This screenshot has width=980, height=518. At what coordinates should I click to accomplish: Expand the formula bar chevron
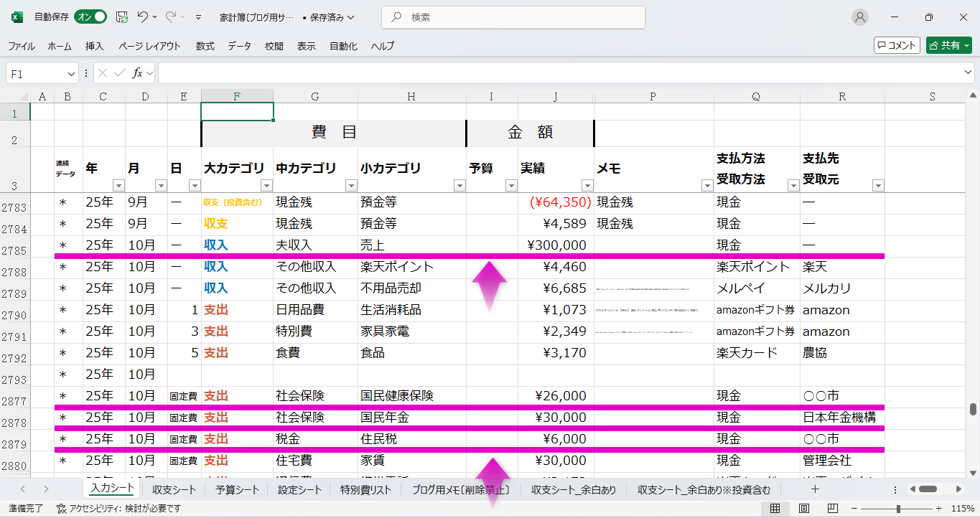(x=969, y=73)
